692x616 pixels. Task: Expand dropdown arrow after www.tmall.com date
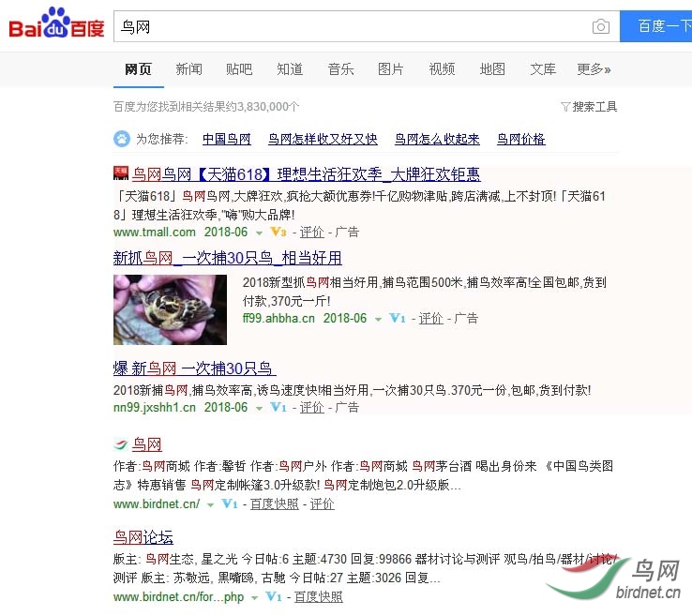(x=259, y=233)
